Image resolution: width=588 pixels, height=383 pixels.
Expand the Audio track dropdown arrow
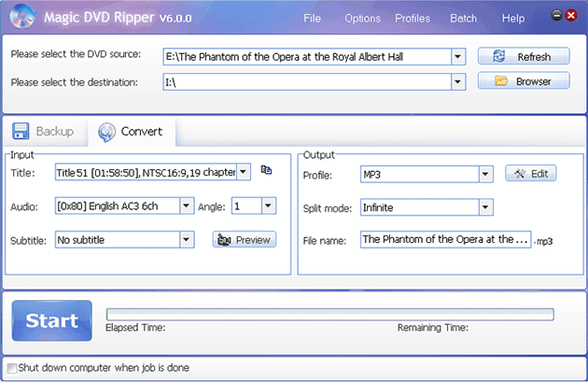coord(187,206)
